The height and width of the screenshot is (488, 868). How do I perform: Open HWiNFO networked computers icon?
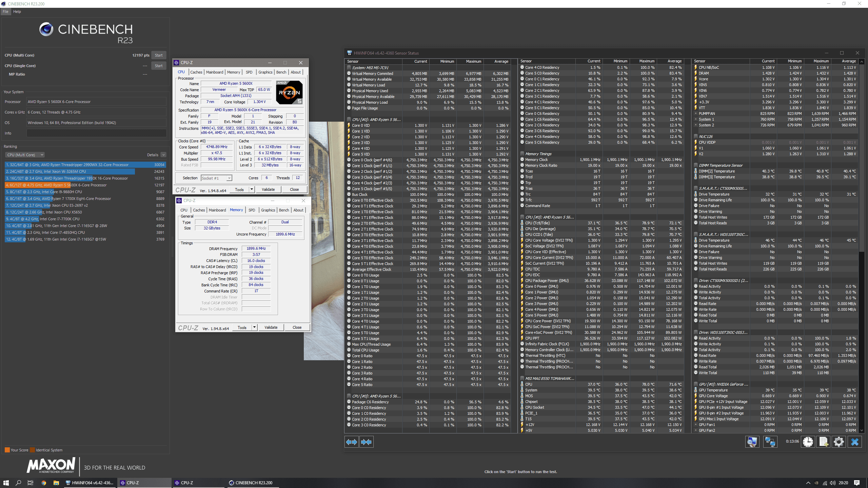tap(770, 442)
